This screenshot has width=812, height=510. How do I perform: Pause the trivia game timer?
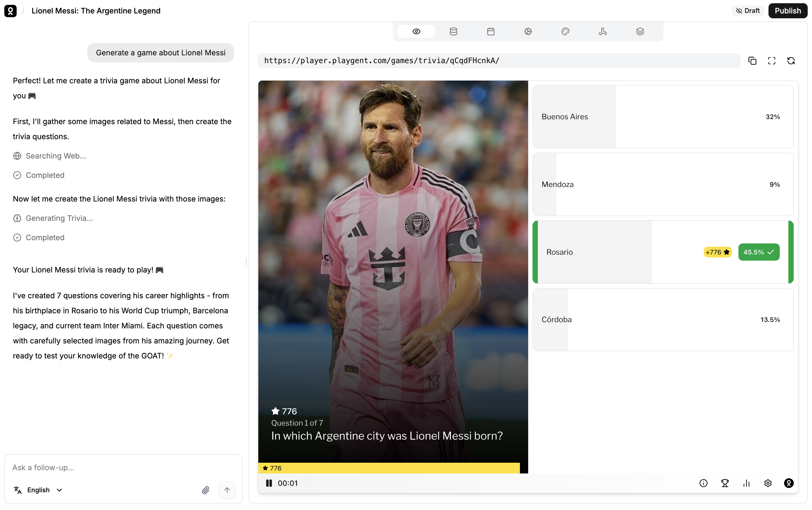269,483
